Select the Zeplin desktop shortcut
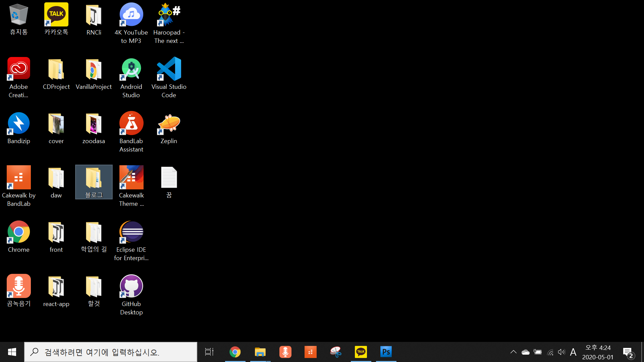Screen dimensions: 644x362 click(x=169, y=123)
